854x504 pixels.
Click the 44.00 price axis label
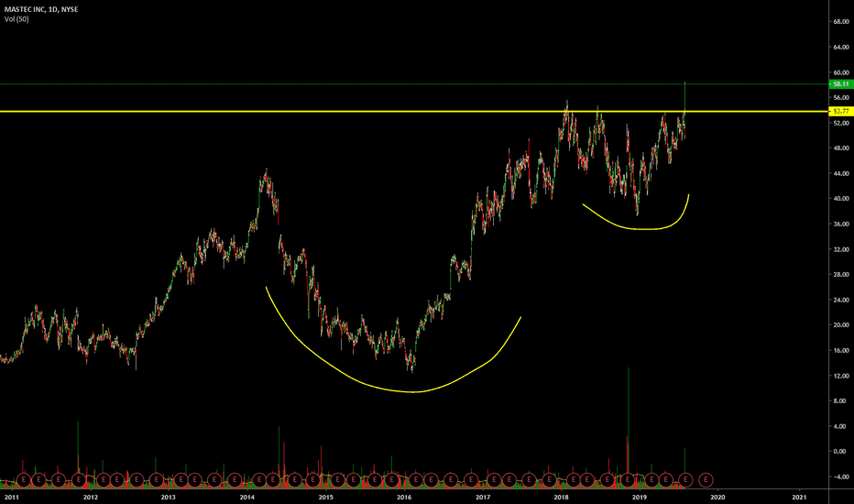[840, 173]
